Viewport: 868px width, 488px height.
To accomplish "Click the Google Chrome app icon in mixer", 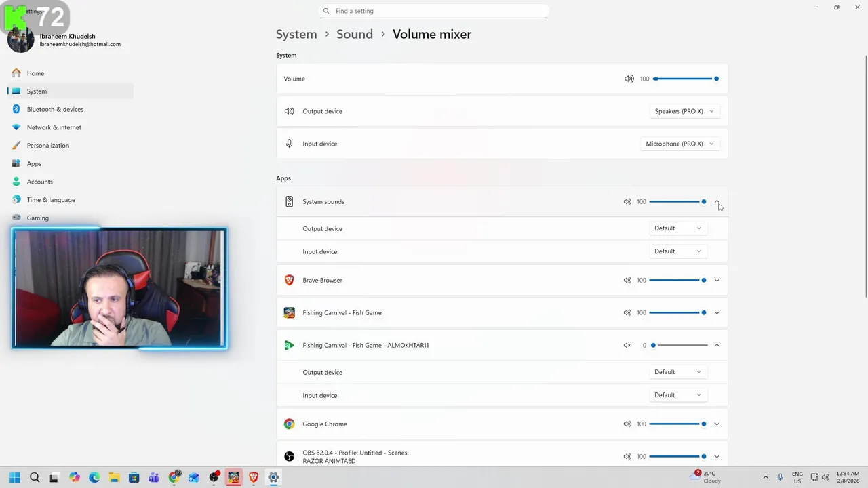I will (290, 424).
